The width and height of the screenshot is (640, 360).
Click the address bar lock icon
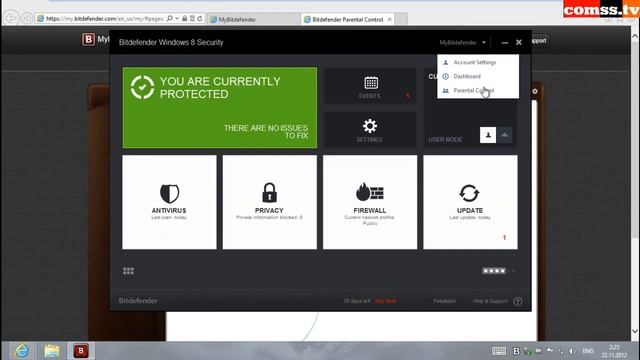click(x=184, y=19)
